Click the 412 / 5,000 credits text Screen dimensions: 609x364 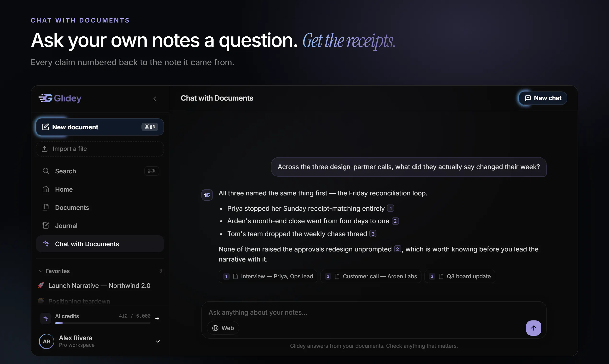pos(135,316)
